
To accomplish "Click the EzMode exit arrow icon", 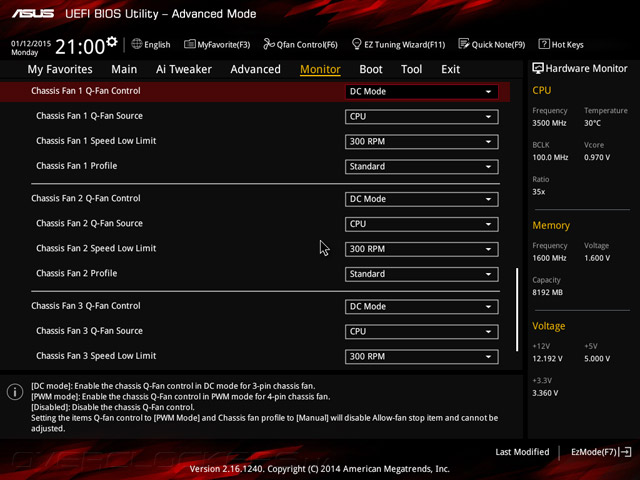I will click(626, 452).
